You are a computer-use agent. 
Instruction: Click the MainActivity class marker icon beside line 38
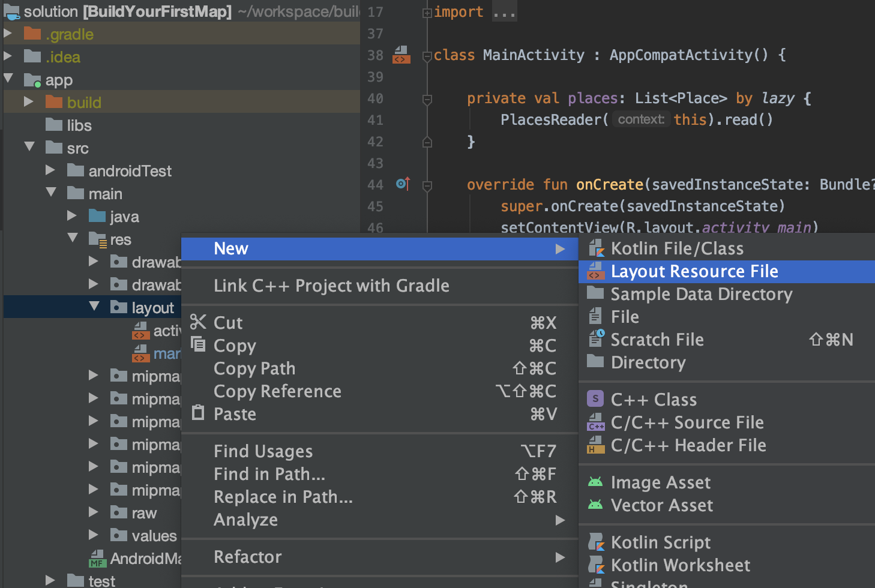point(401,55)
